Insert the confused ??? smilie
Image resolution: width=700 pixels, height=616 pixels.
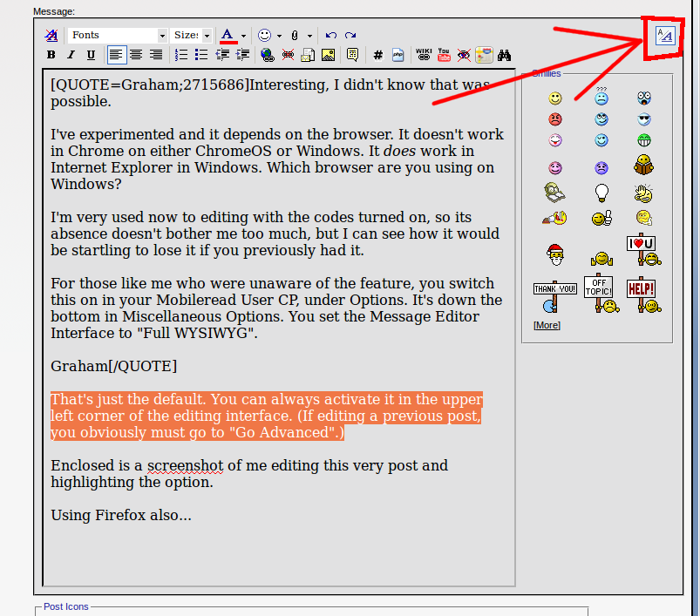(x=601, y=97)
